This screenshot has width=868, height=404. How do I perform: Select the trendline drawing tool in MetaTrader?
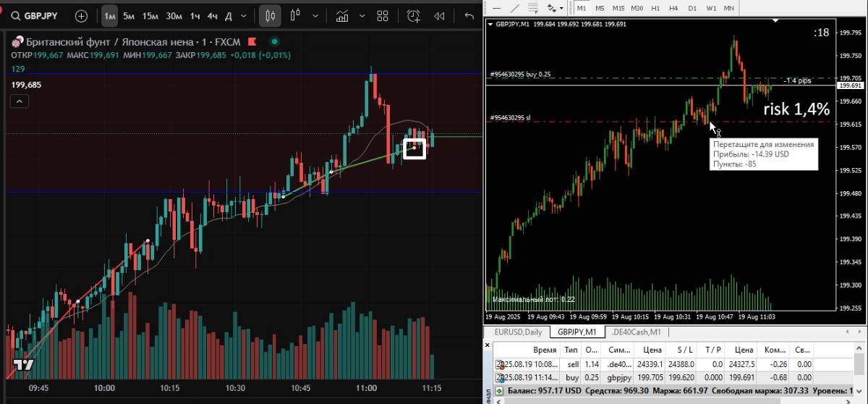pos(514,7)
